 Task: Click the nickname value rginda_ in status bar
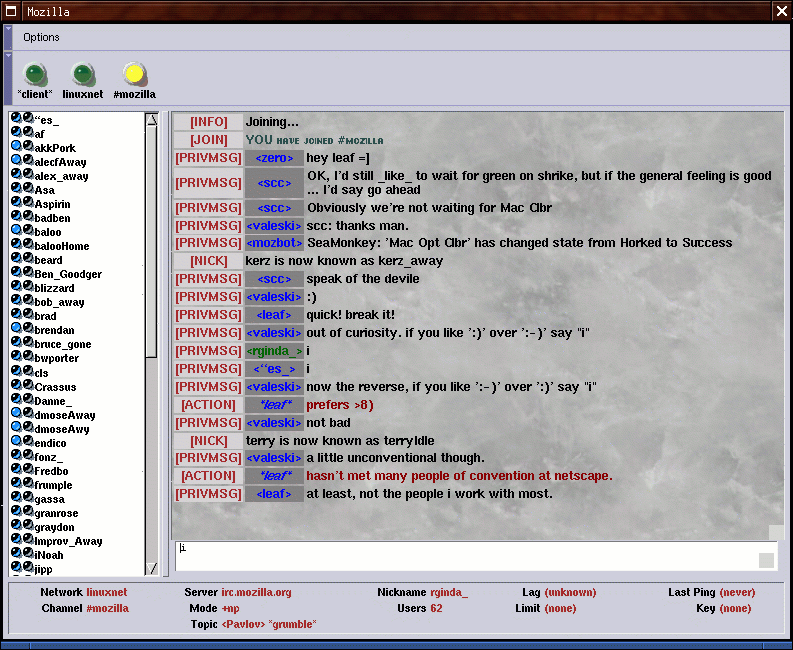coord(449,592)
